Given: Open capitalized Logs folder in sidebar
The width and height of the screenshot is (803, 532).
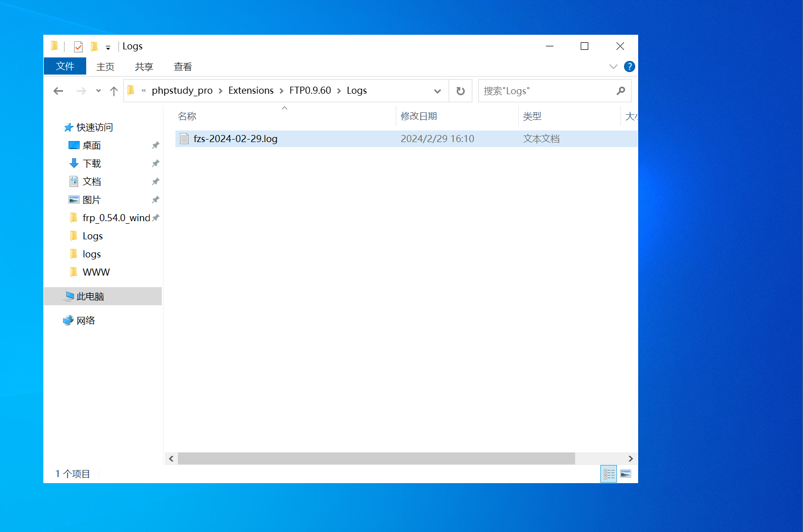Looking at the screenshot, I should click(x=93, y=236).
